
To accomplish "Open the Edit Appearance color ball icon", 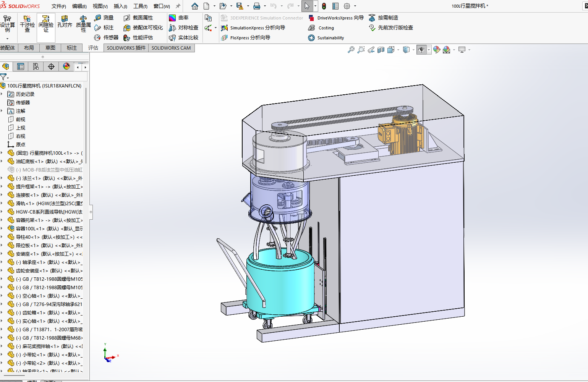I will [x=436, y=50].
